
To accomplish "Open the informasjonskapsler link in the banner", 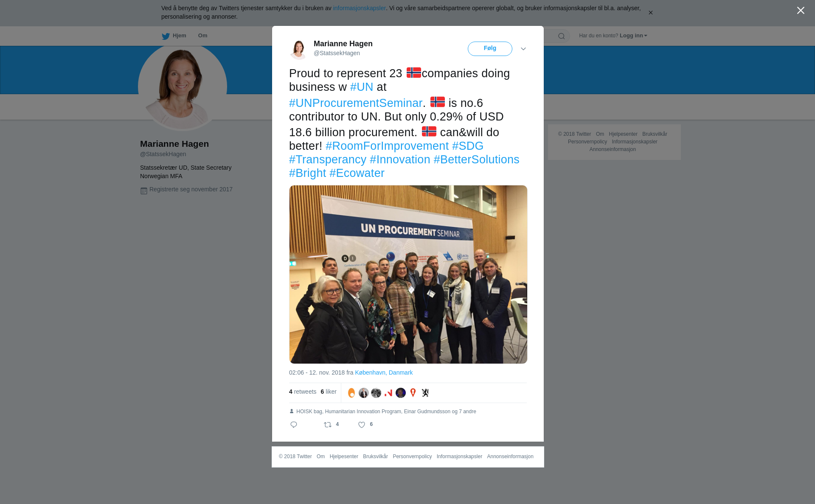I will [x=359, y=8].
